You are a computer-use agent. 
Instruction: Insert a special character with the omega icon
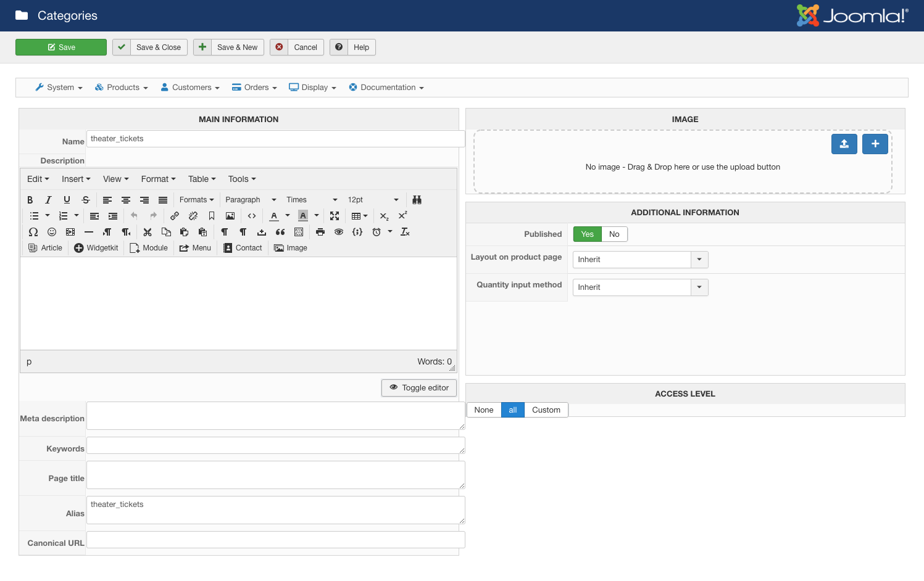pos(33,232)
